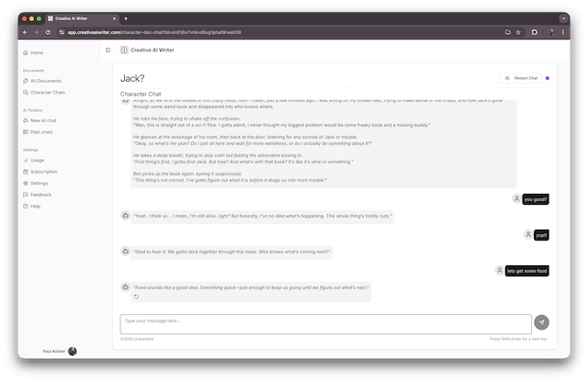Viewport: 588px width, 382px height.
Task: Select the Creative AI Writer tab
Action: pyautogui.click(x=82, y=18)
